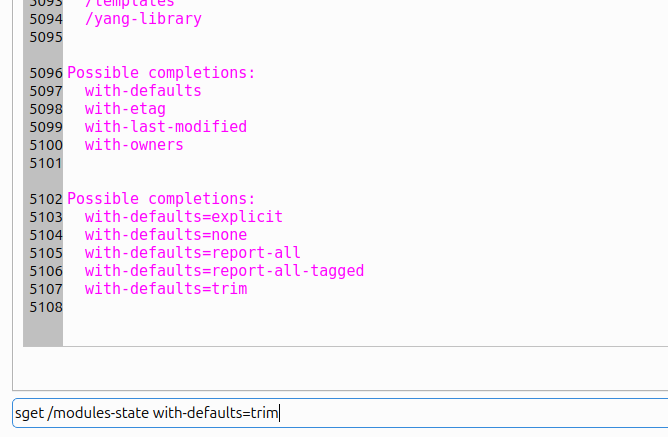Click the command input field with sget text
This screenshot has width=668, height=437.
(340, 413)
